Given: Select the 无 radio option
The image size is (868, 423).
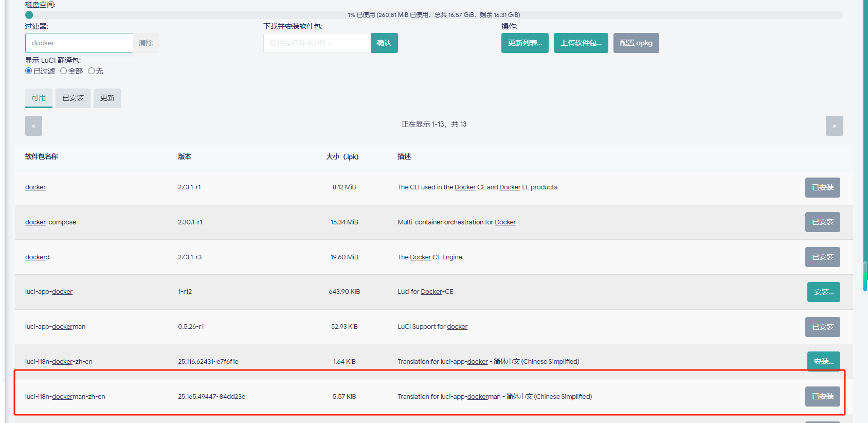Looking at the screenshot, I should click(x=91, y=71).
